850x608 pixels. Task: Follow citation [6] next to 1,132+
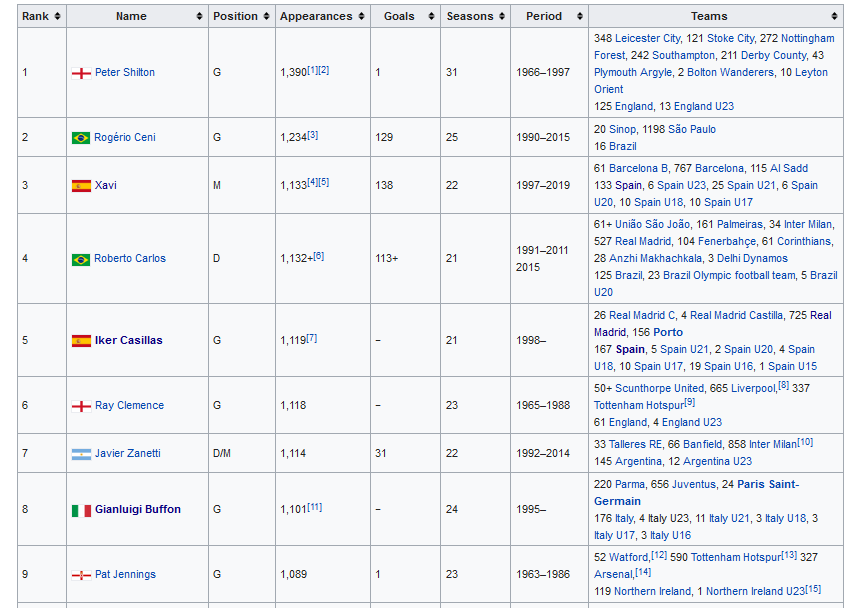[x=319, y=256]
